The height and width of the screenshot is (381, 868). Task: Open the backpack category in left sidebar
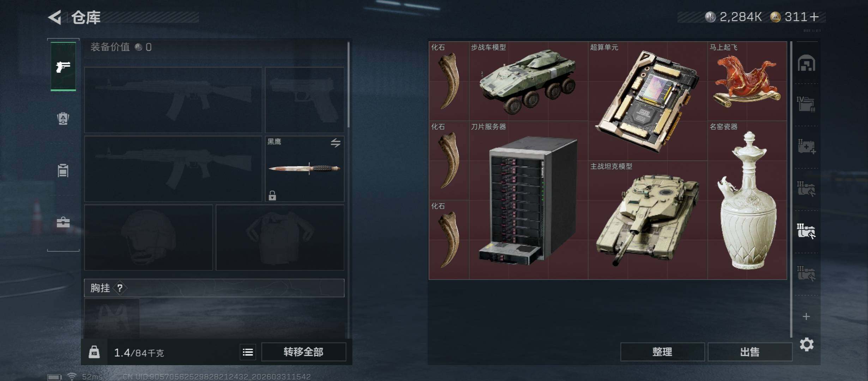coord(63,119)
